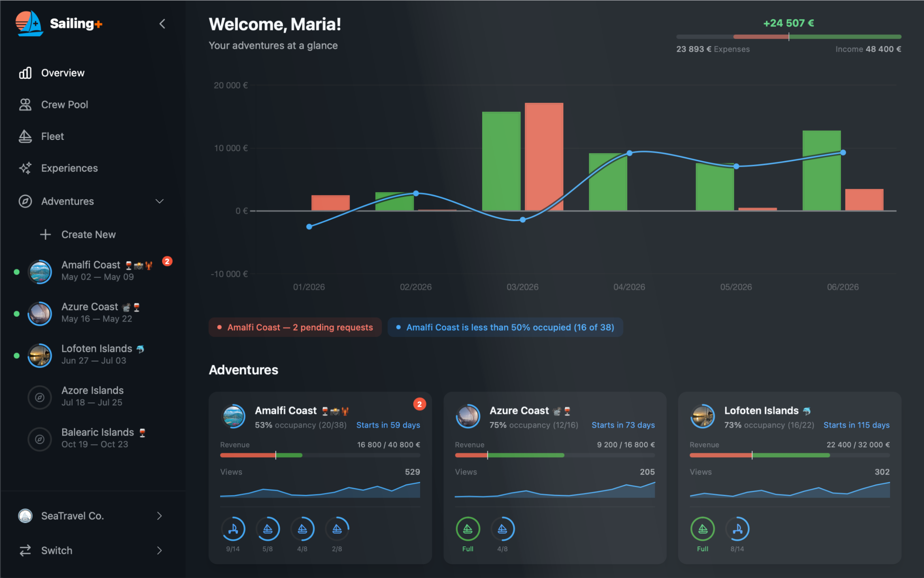Collapse the sidebar with the chevron

coord(162,24)
